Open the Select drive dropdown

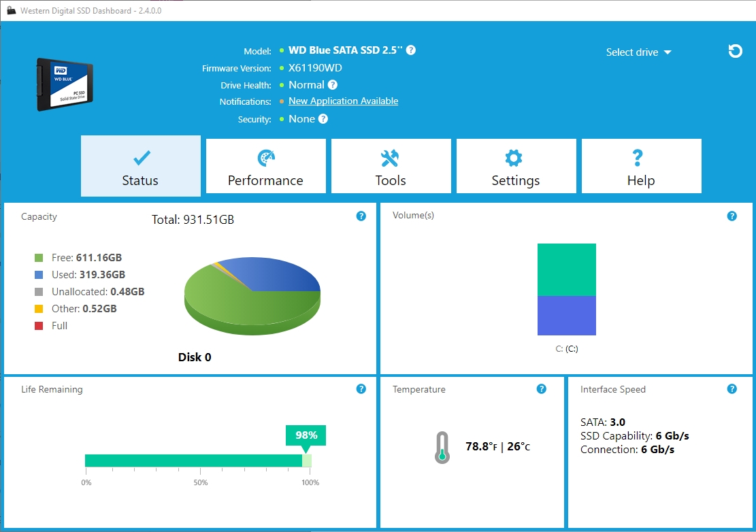(637, 52)
